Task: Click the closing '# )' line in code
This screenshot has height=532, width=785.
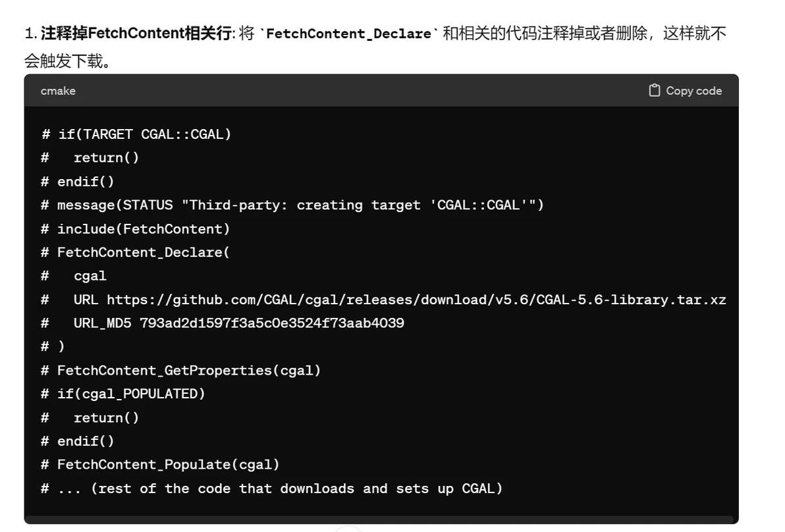Action: [x=53, y=347]
